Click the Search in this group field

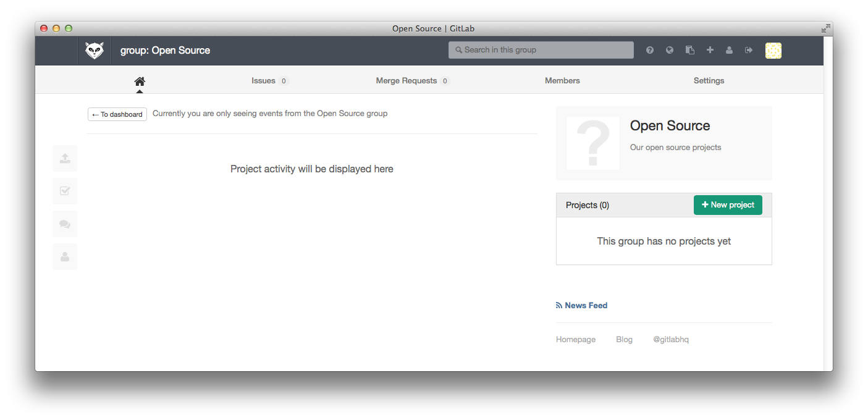[541, 50]
